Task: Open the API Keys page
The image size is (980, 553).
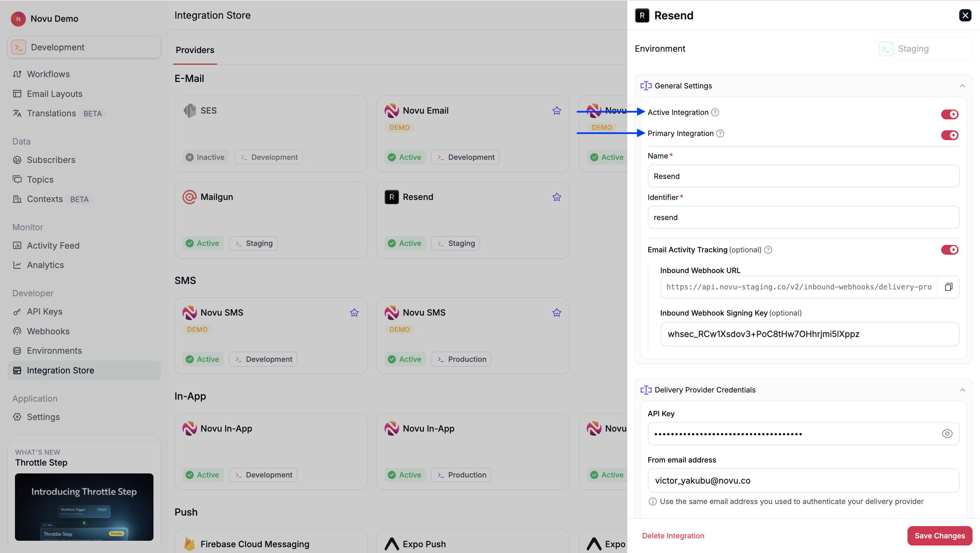Action: pyautogui.click(x=45, y=311)
